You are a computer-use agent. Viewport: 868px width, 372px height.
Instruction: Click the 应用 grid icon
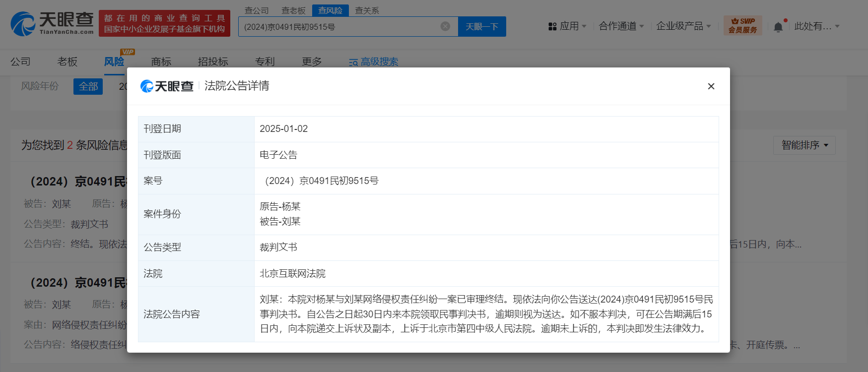pos(552,26)
